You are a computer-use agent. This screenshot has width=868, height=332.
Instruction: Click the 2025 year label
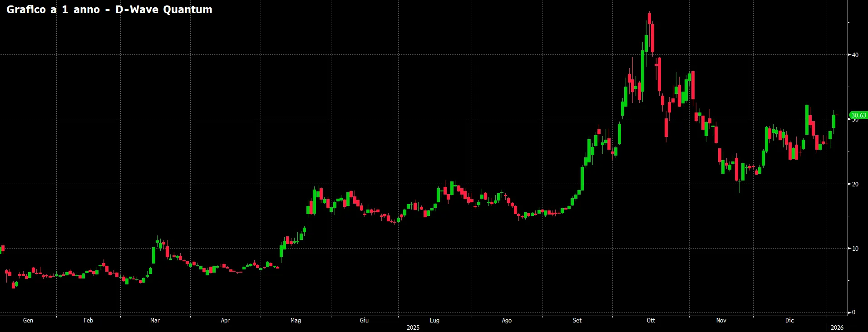413,327
